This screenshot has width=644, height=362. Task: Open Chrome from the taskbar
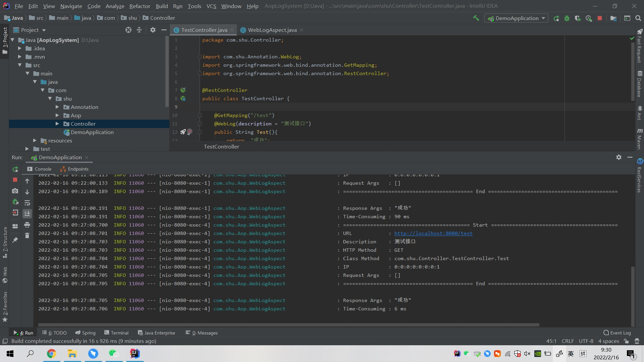[x=51, y=354]
